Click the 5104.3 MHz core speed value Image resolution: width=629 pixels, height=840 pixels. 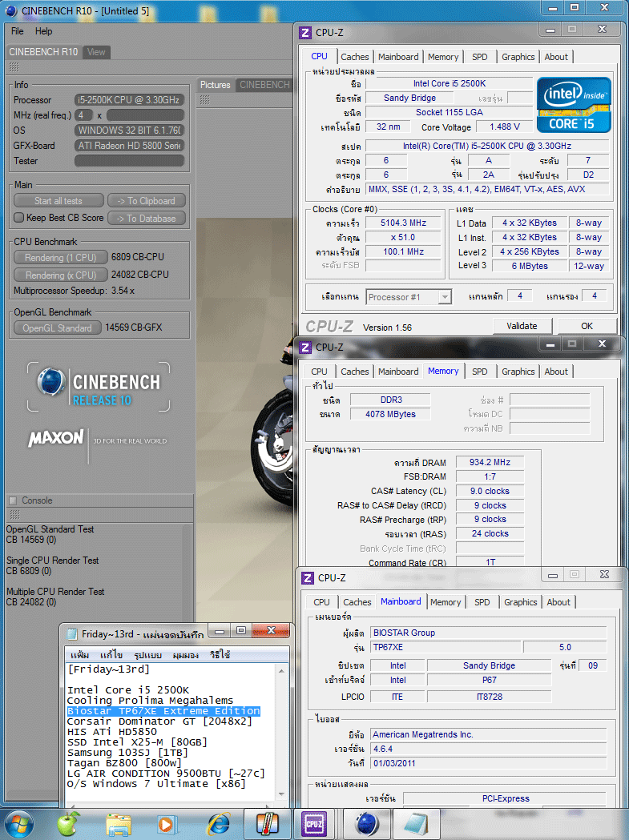tap(403, 223)
